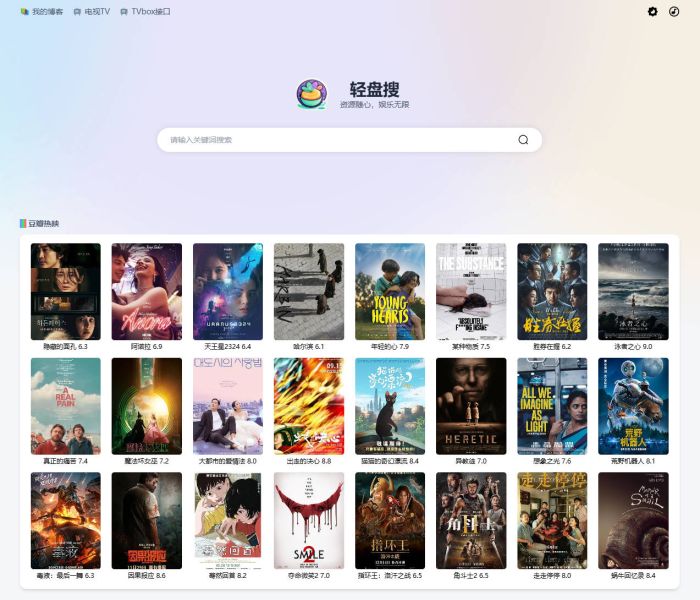Open the 毒液：最后一舞 poster
The width and height of the screenshot is (700, 600).
click(x=66, y=521)
